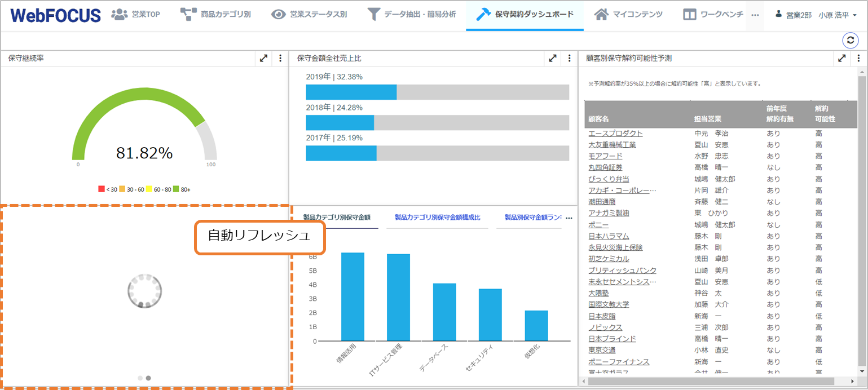Screen dimensions: 868x390
Task: Select the 製品カテゴリ別保守金額構成比 chart tab
Action: pos(437,218)
